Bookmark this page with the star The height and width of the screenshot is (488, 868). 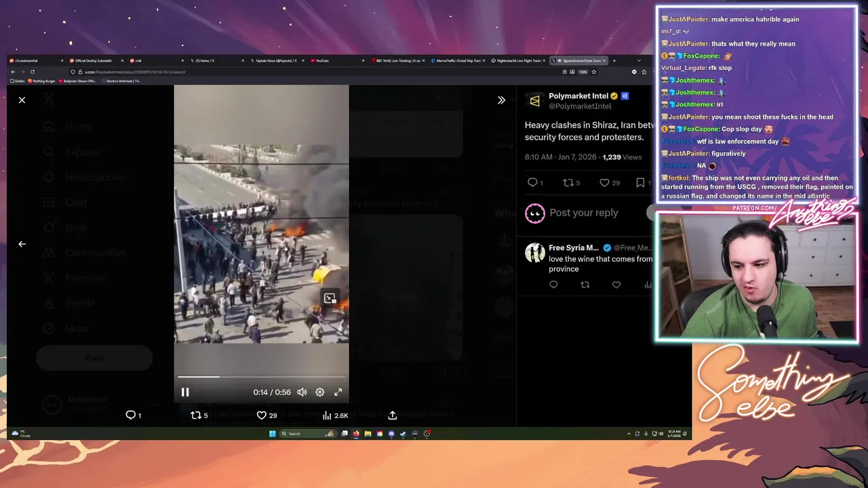594,72
